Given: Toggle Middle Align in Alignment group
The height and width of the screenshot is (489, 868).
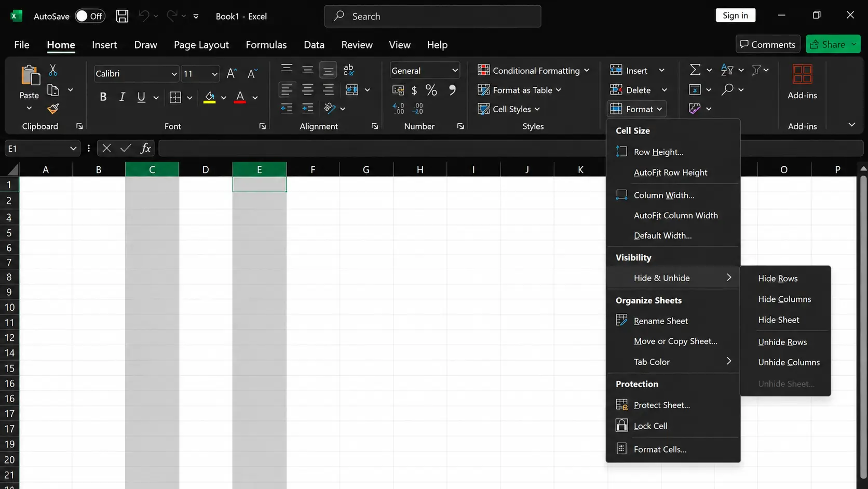Looking at the screenshot, I should point(307,70).
